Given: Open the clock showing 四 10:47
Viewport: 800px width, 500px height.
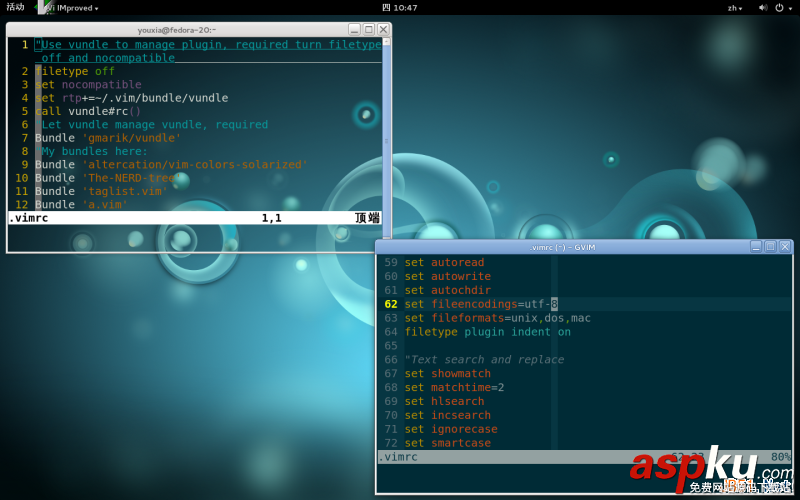Looking at the screenshot, I should point(399,8).
